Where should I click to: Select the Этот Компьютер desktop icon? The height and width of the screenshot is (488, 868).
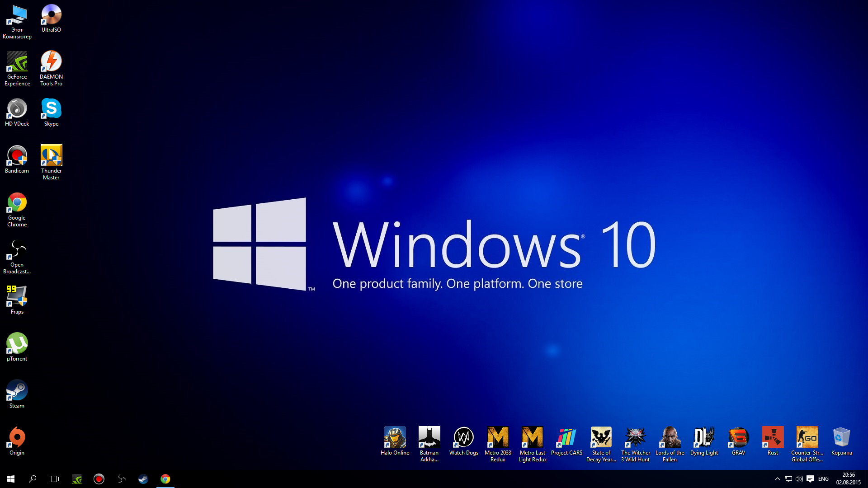(17, 22)
